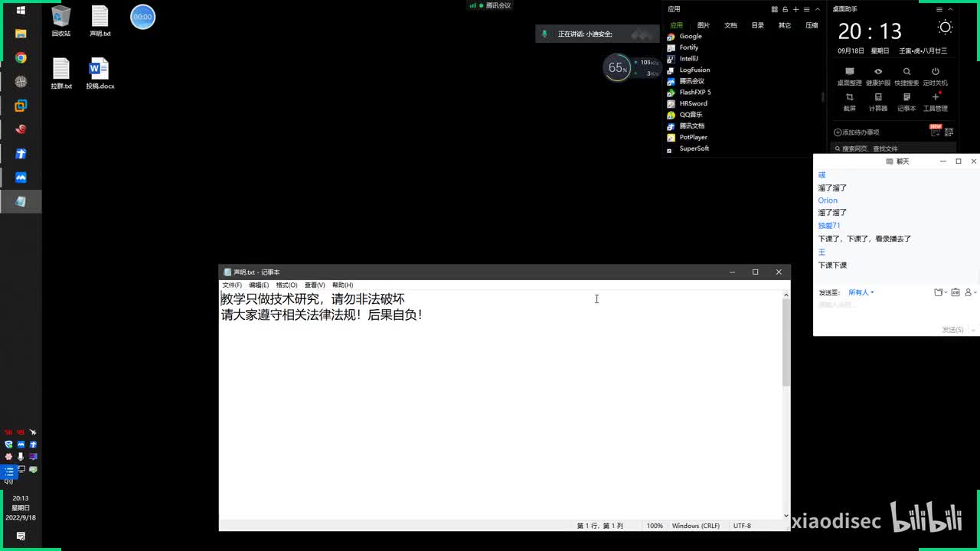Click the Notepad vertical scrollbar thumb
Image resolution: width=980 pixels, height=551 pixels.
(786, 342)
